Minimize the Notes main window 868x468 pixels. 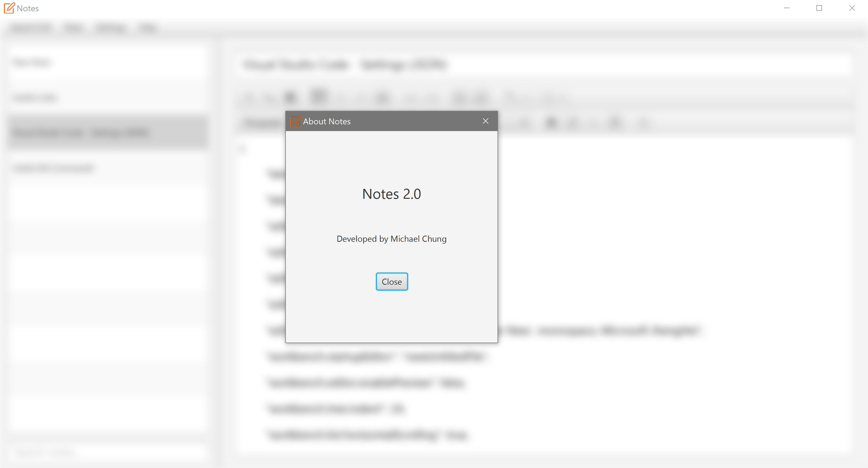tap(787, 8)
